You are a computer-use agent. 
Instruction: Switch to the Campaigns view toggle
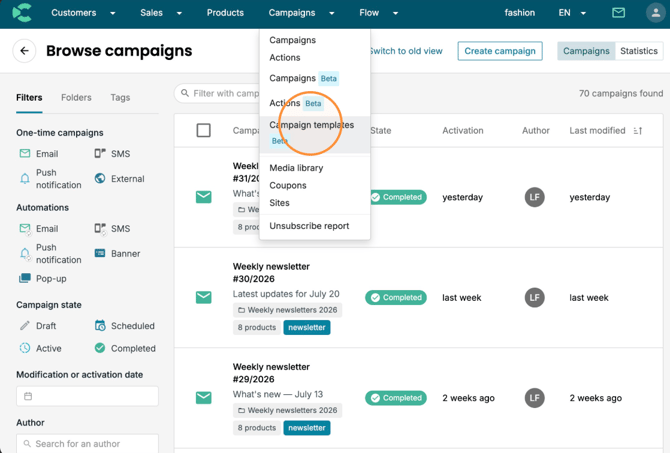pos(586,51)
